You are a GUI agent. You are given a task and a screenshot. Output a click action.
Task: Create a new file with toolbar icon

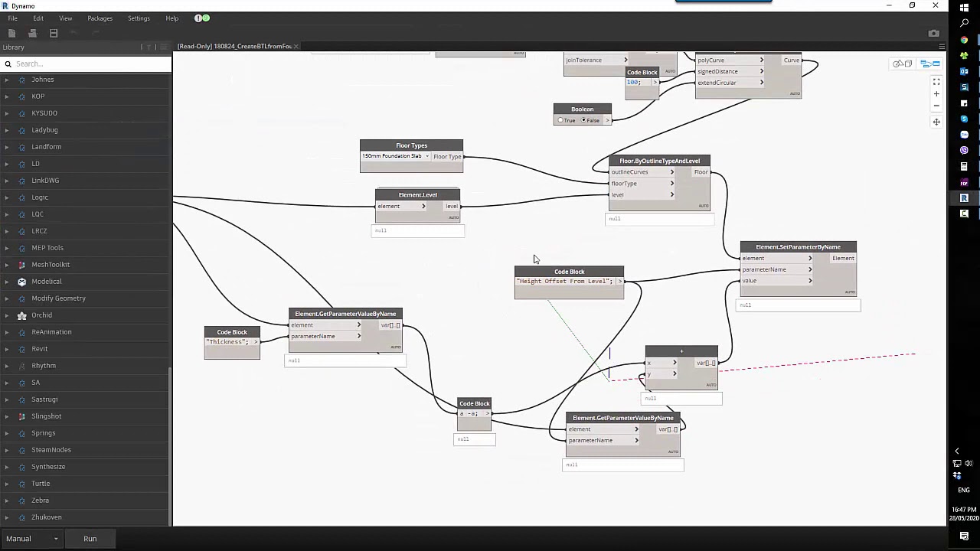coord(11,33)
